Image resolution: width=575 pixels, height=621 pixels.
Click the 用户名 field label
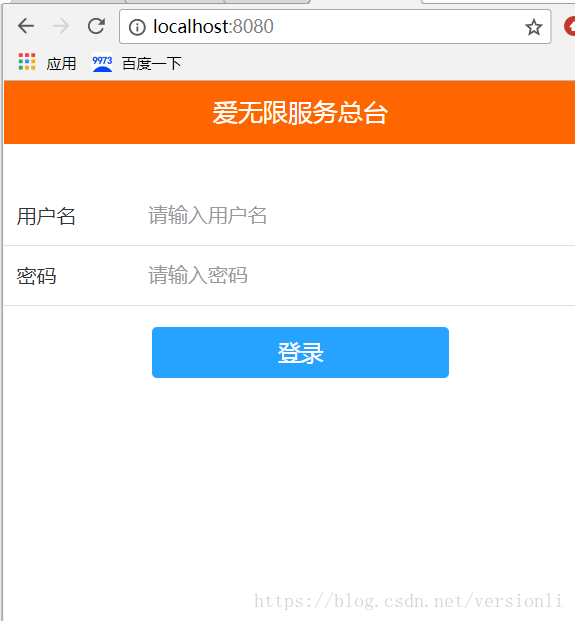[x=46, y=216]
